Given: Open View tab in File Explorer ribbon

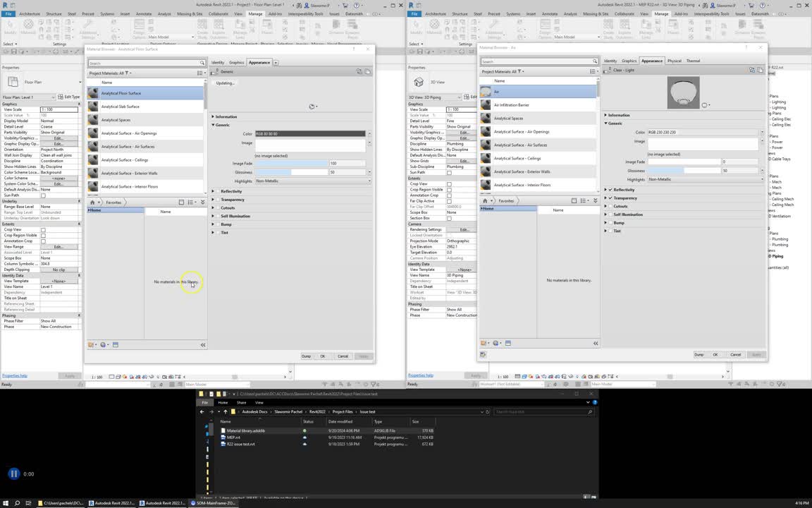Looking at the screenshot, I should [259, 403].
